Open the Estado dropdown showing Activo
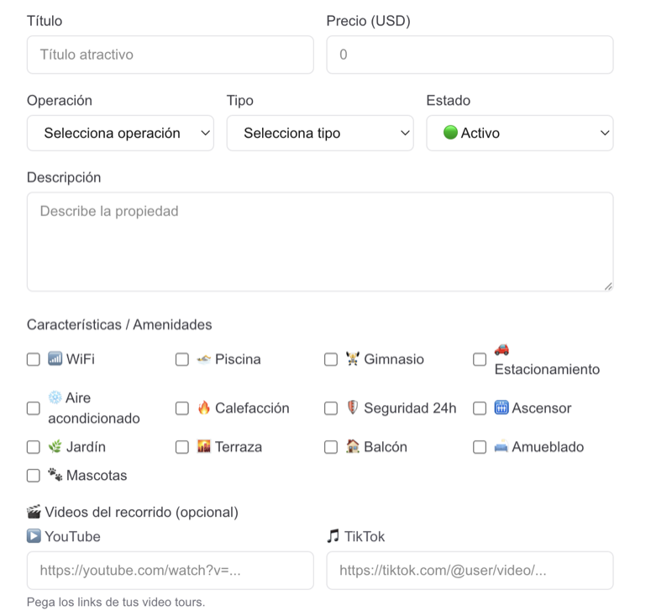This screenshot has width=672, height=616. 519,133
